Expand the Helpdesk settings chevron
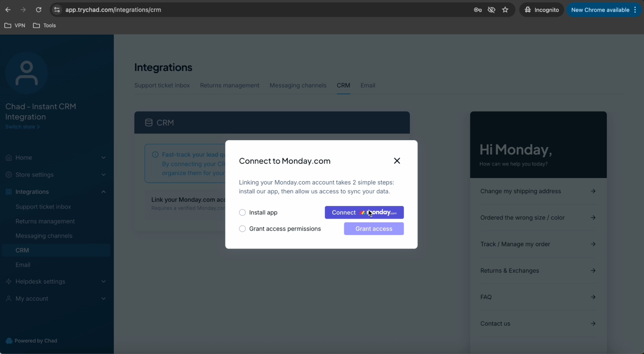This screenshot has height=354, width=644. 103,282
